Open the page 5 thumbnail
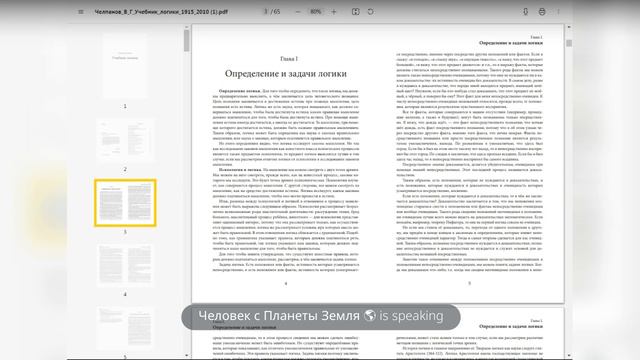The height and width of the screenshot is (360, 640). point(125,328)
